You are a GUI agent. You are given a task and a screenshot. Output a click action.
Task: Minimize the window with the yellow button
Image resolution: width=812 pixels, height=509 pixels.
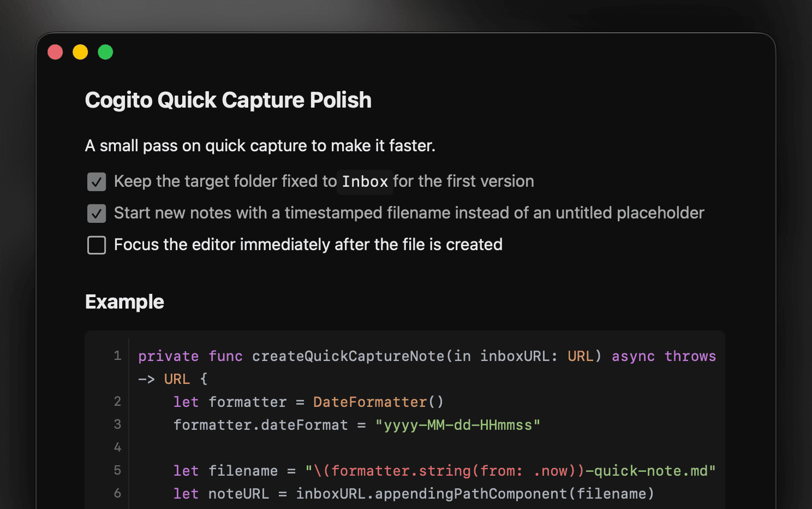(x=80, y=52)
